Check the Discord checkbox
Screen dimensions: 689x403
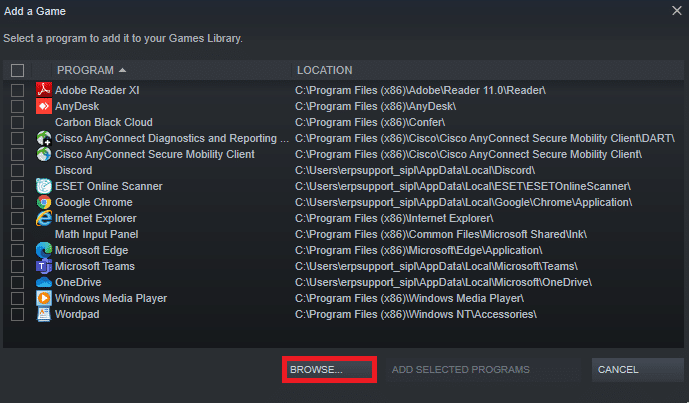(18, 171)
